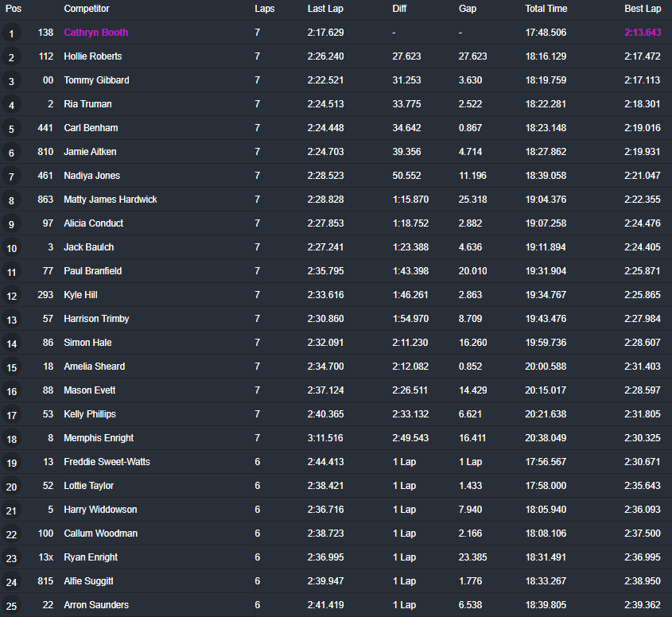Sort by the Competitor column header

(x=87, y=9)
